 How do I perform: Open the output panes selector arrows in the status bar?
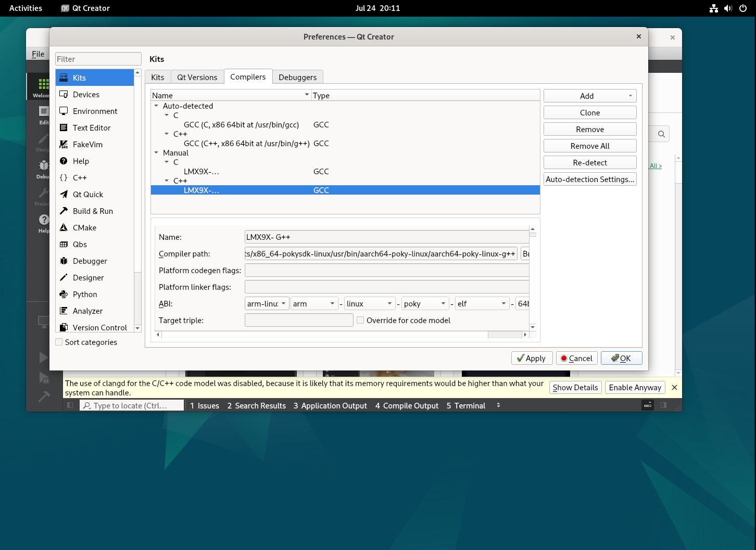[x=498, y=405]
